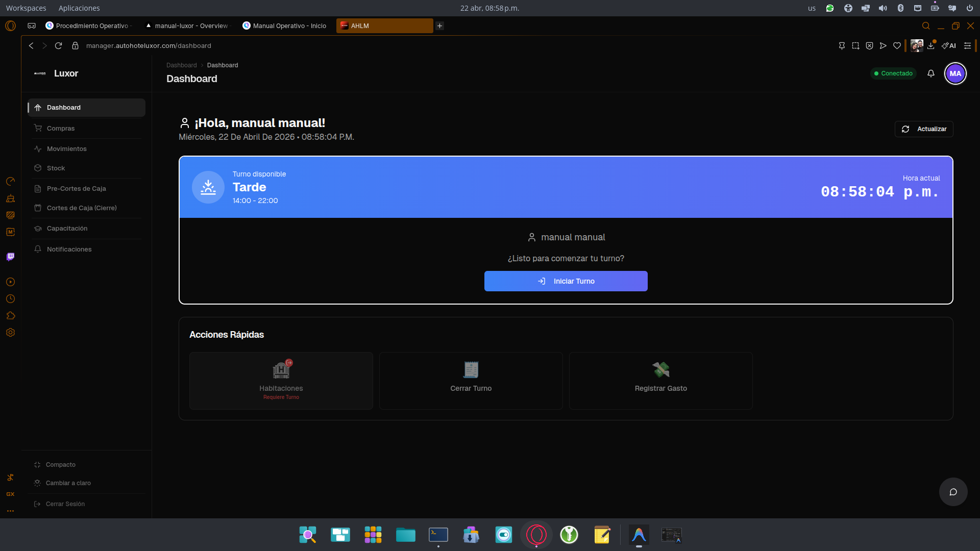The height and width of the screenshot is (551, 980).
Task: Click the pin icon in browser toolbar
Action: coord(842,45)
